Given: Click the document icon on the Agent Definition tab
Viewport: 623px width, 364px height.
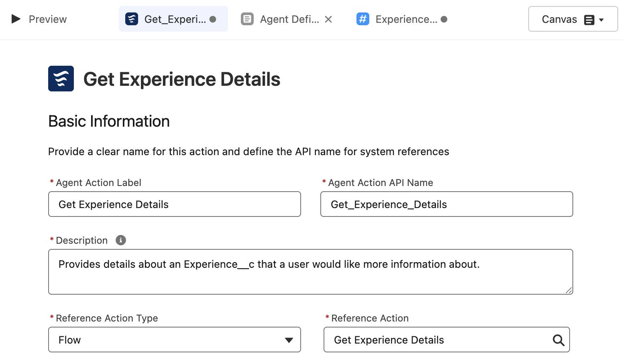Looking at the screenshot, I should (247, 18).
